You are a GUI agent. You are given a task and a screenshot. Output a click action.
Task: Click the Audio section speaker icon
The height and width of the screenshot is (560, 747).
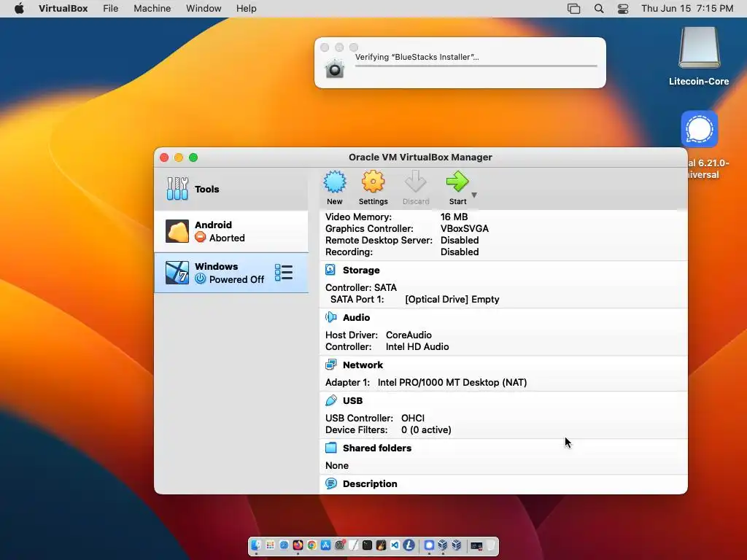(x=330, y=317)
